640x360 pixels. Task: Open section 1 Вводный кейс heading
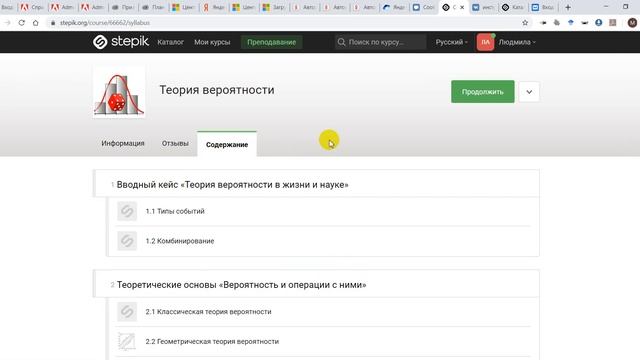point(233,184)
